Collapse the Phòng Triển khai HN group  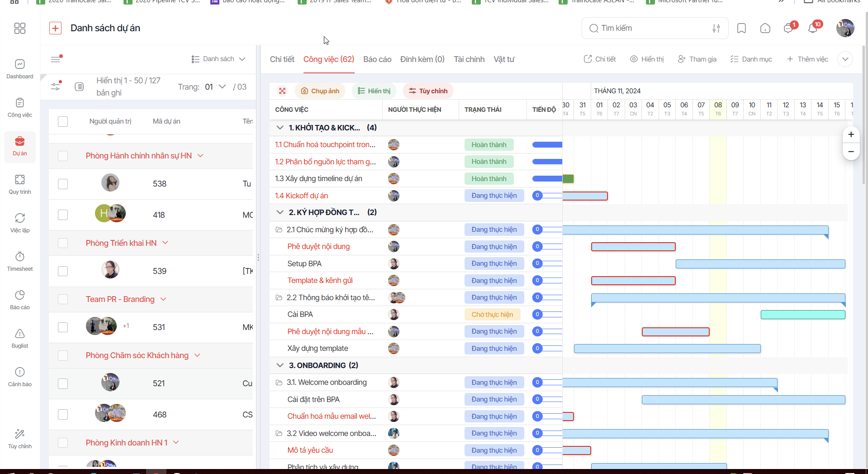166,243
